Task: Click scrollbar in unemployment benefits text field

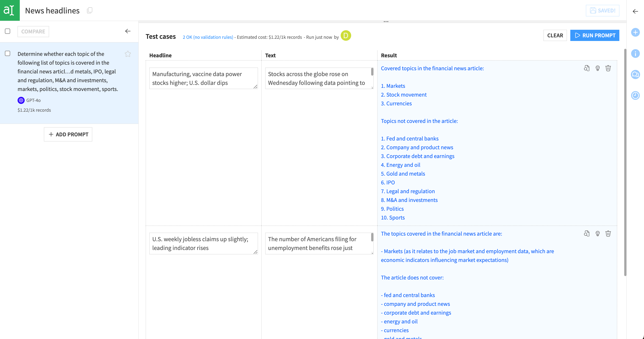Action: 372,237
